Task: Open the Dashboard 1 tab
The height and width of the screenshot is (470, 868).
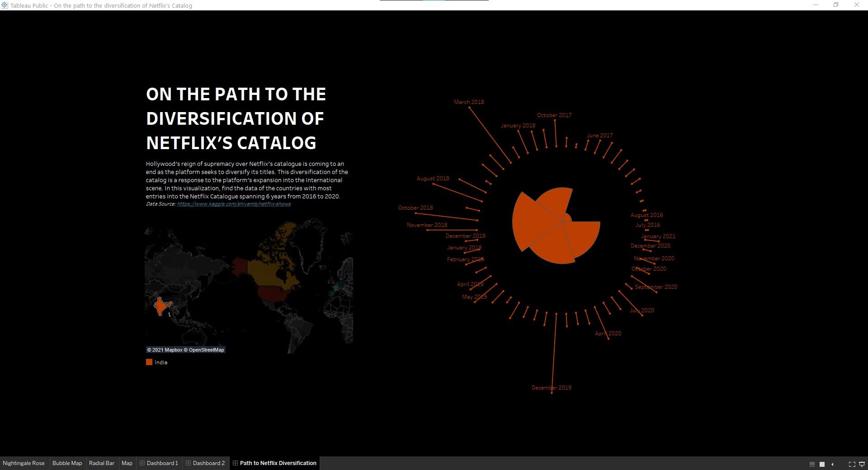Action: pos(159,463)
